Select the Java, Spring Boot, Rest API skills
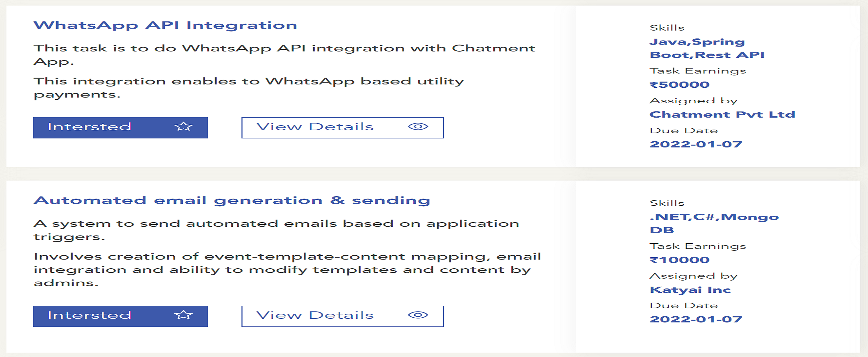Viewport: 868px width, 357px height. click(x=706, y=48)
